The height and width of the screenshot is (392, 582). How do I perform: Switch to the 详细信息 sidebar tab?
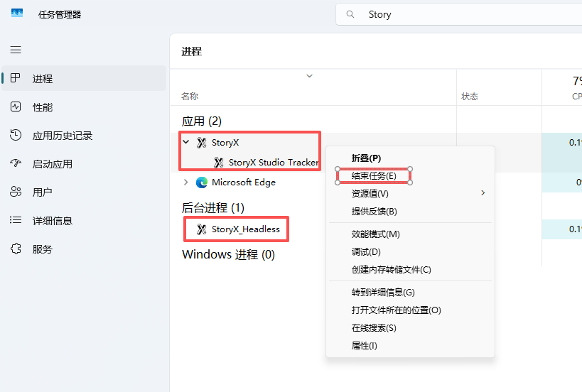click(x=84, y=221)
